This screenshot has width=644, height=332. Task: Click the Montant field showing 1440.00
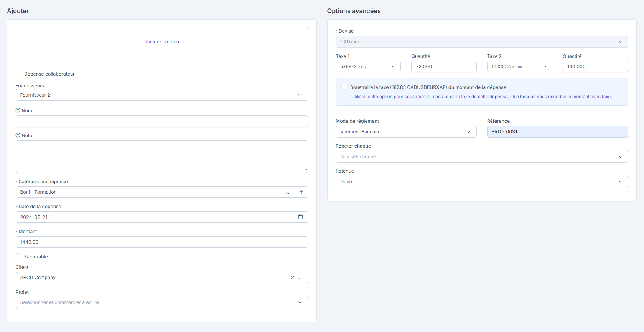tap(161, 242)
